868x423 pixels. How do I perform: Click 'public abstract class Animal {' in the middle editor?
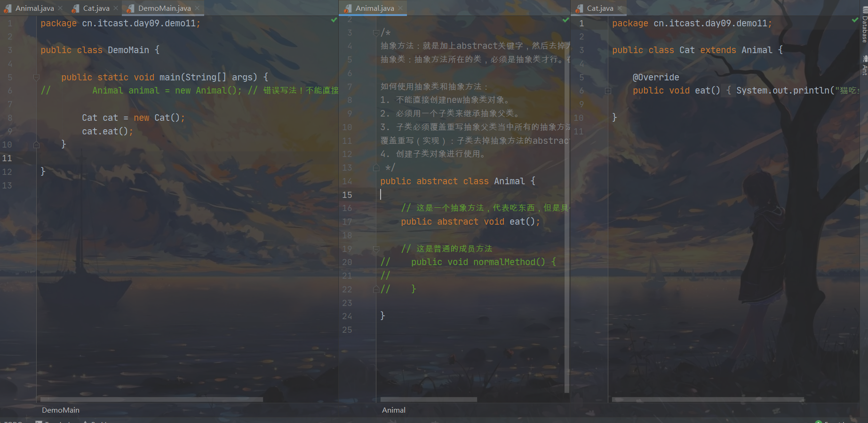pyautogui.click(x=457, y=181)
